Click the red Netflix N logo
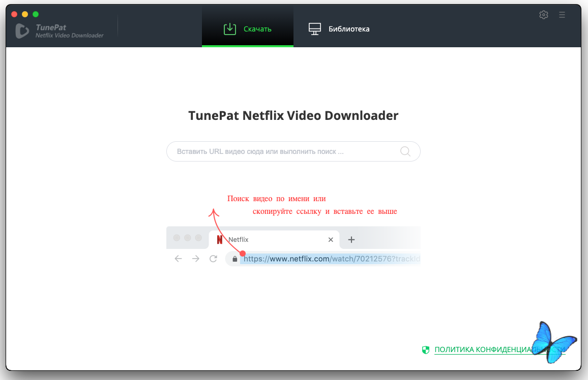The height and width of the screenshot is (380, 588). click(x=220, y=239)
